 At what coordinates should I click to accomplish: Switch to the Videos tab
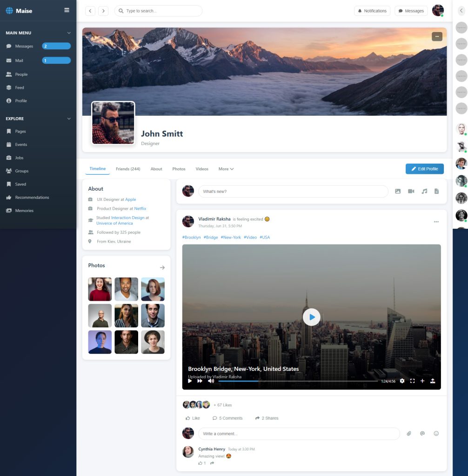click(x=202, y=169)
